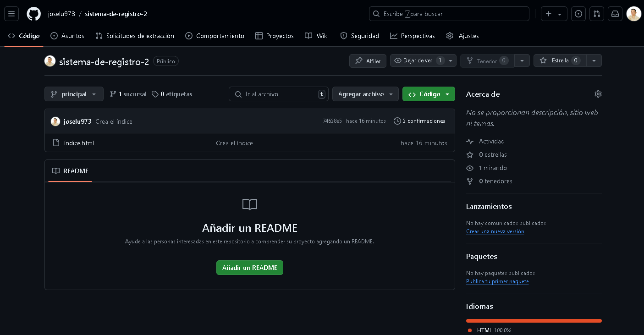Star the repository with Estrella button
This screenshot has width=644, height=335.
560,60
